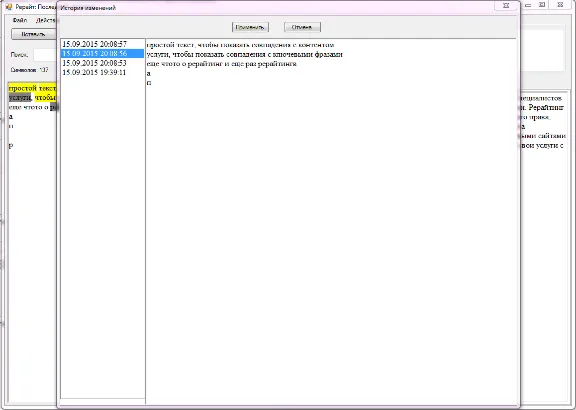Click the preview line about рерайтинг
This screenshot has width=576, height=410.
point(222,64)
